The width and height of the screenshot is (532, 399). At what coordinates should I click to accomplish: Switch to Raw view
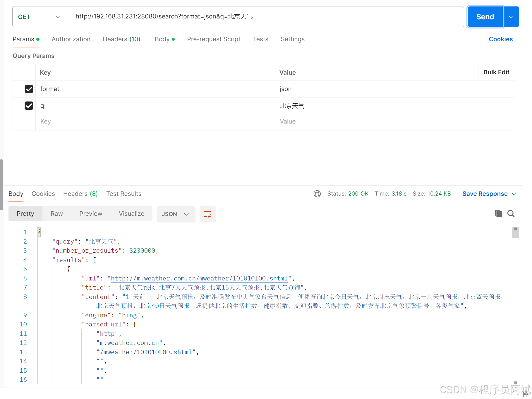(57, 214)
